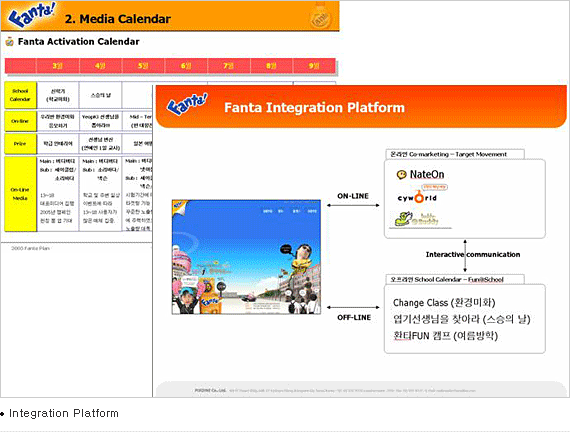Image resolution: width=570 pixels, height=443 pixels.
Task: Click the NateOn messenger logo
Action: coord(421,174)
